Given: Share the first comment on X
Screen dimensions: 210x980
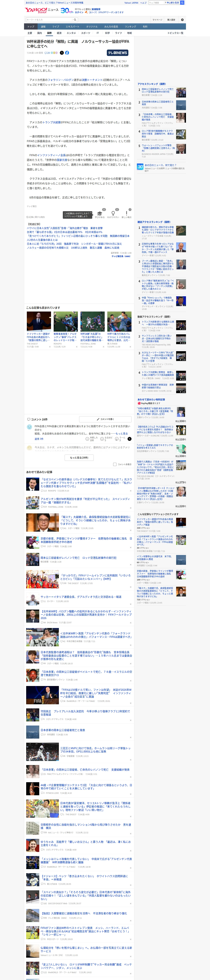Looking at the screenshot, I should (x=130, y=439).
